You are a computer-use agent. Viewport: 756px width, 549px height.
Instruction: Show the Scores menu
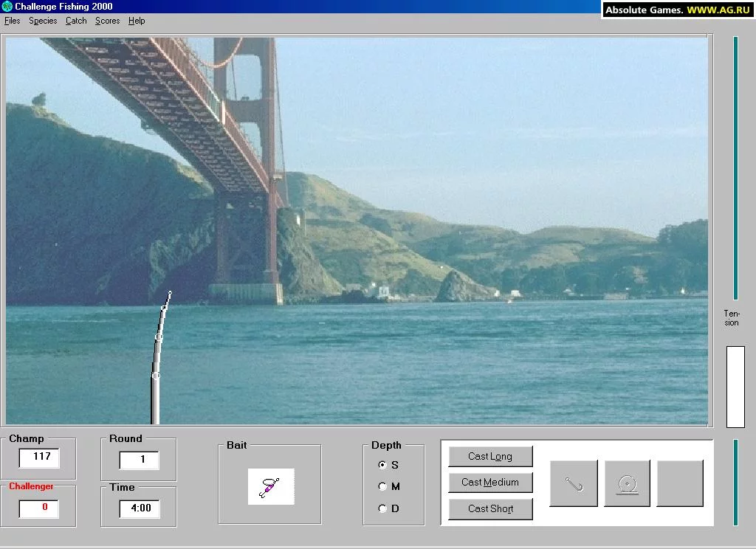(x=108, y=21)
